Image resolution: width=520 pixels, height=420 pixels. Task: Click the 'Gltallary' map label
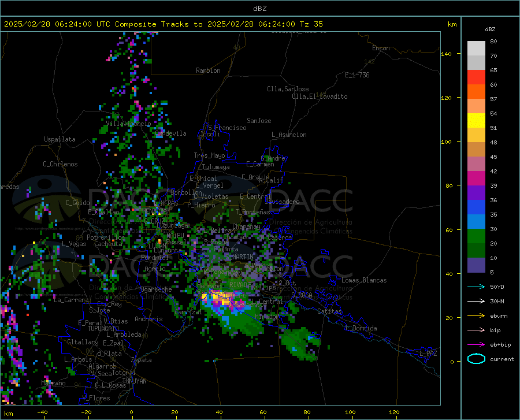83,342
